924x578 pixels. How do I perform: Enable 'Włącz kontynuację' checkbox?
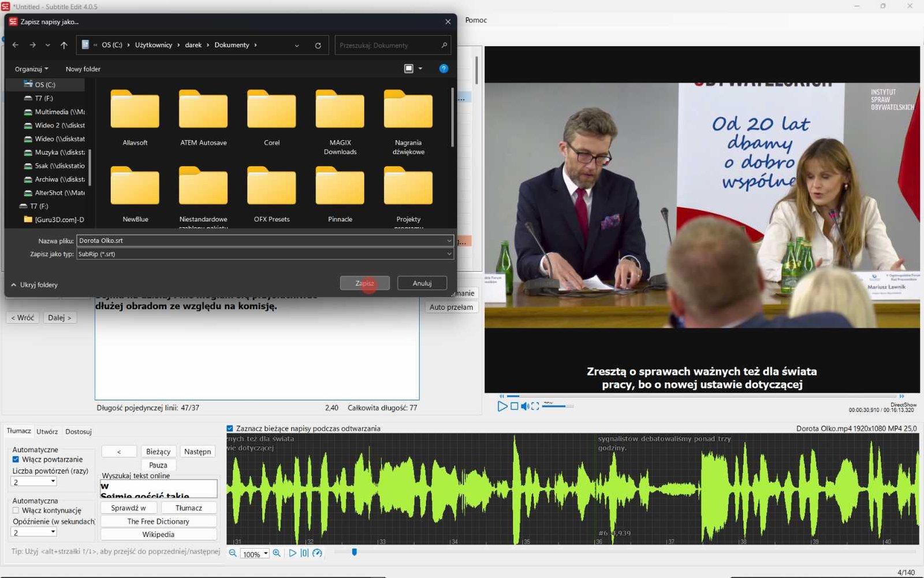[x=16, y=510]
